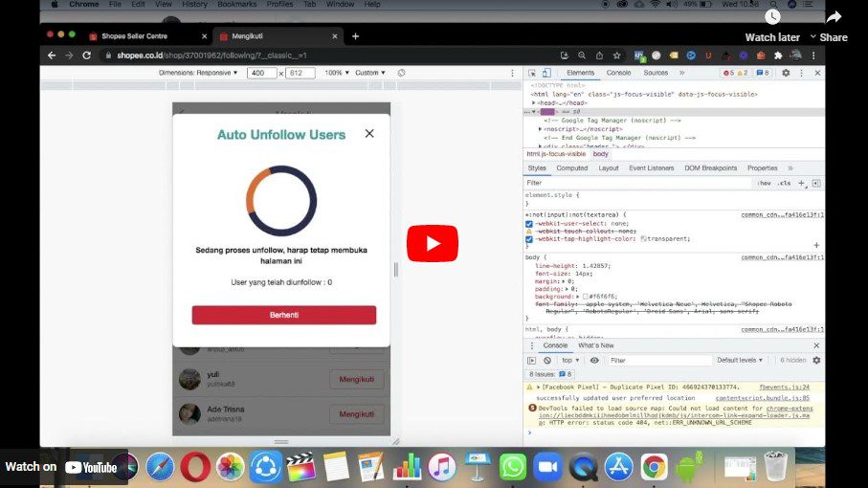
Task: Open the Computed styles tab
Action: point(572,168)
